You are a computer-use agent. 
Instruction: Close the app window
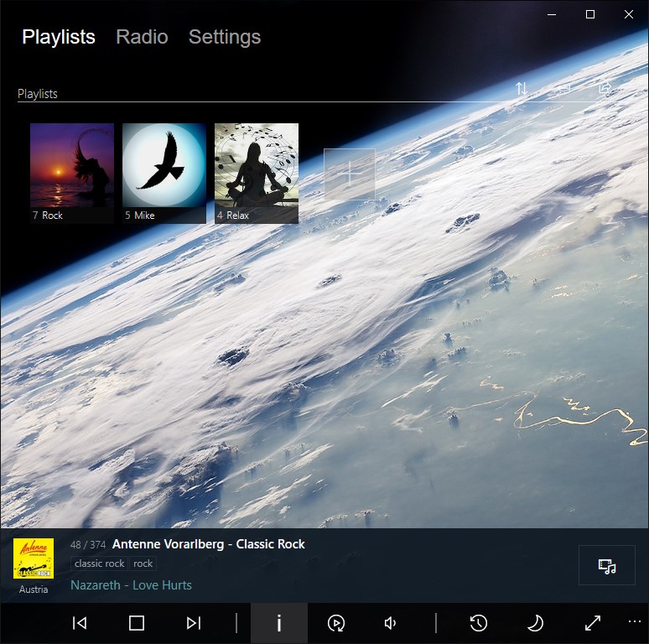pyautogui.click(x=629, y=14)
